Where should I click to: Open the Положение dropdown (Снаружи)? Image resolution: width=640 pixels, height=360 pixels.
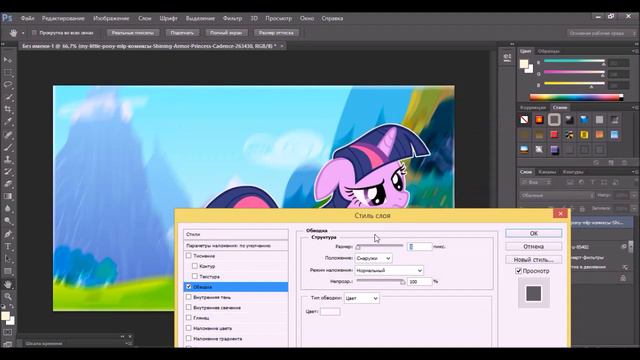click(373, 258)
